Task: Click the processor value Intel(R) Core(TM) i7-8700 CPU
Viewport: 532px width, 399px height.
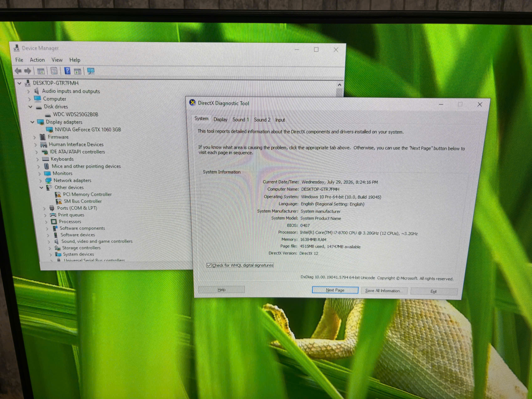Action: tap(359, 233)
